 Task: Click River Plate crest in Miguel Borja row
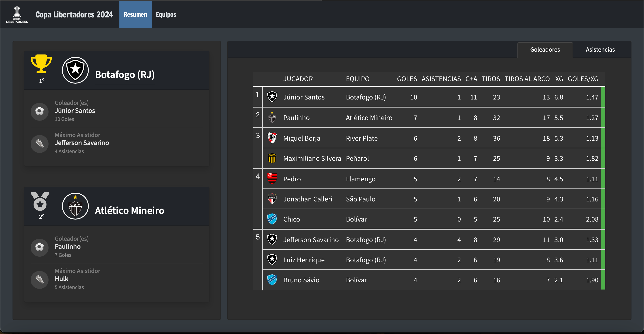(x=272, y=138)
